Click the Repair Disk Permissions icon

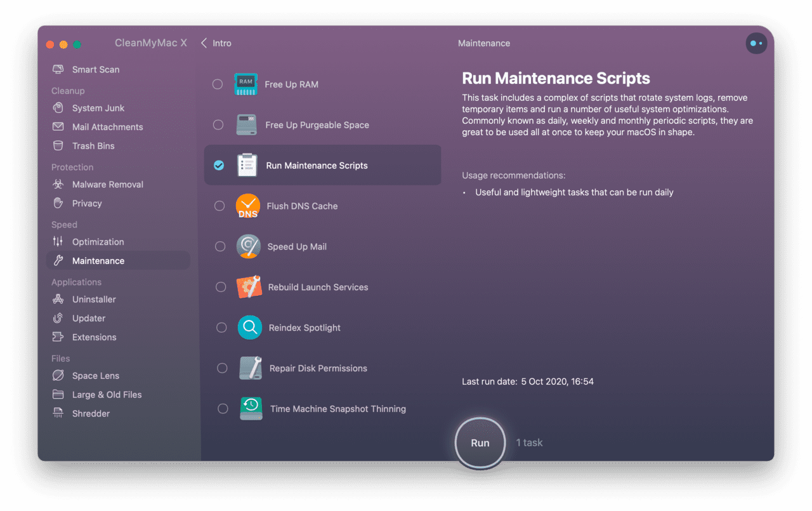(251, 368)
